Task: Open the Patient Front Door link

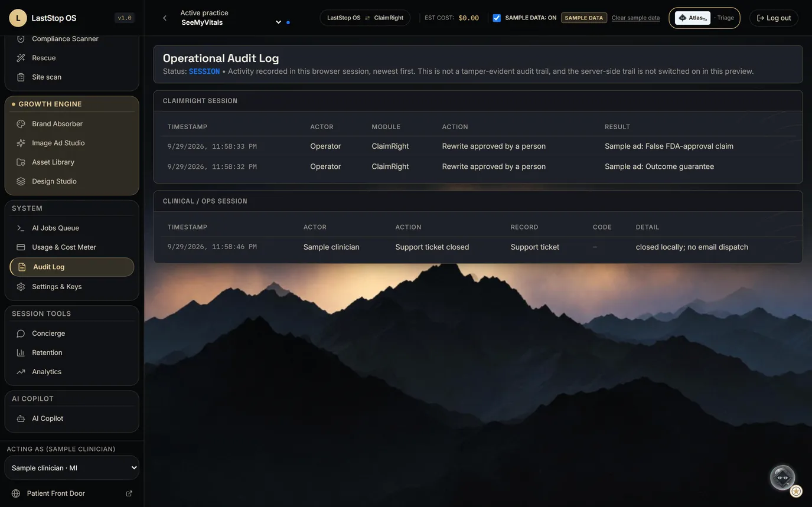Action: (x=72, y=493)
